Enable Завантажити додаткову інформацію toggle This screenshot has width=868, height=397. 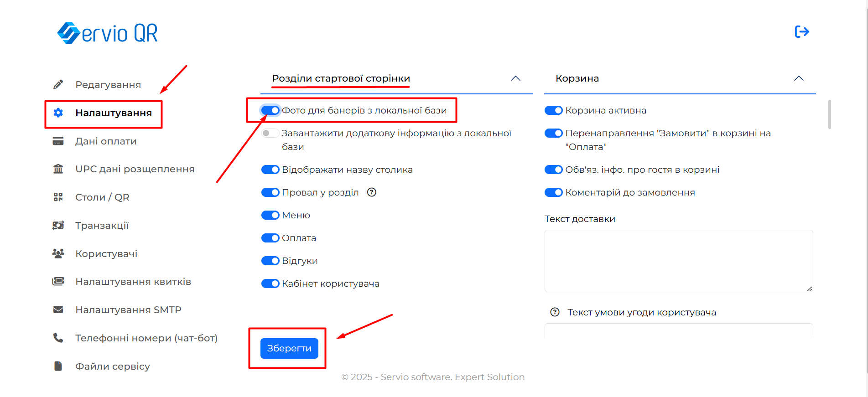point(270,133)
